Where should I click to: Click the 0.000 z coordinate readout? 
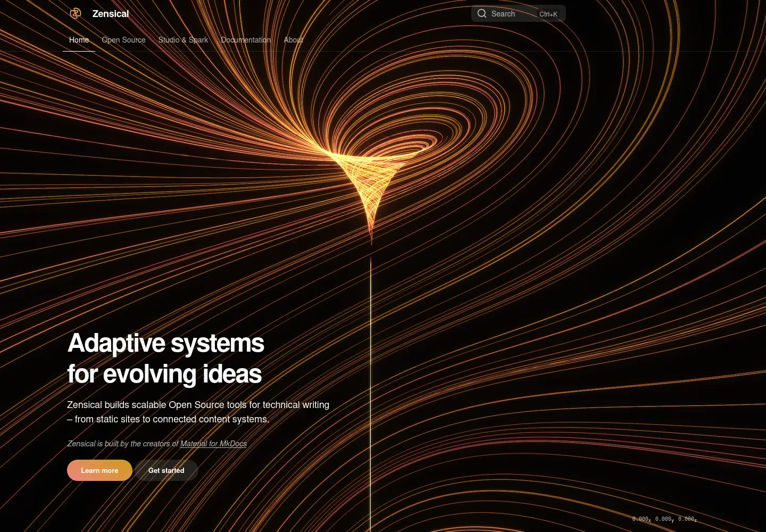(687, 519)
